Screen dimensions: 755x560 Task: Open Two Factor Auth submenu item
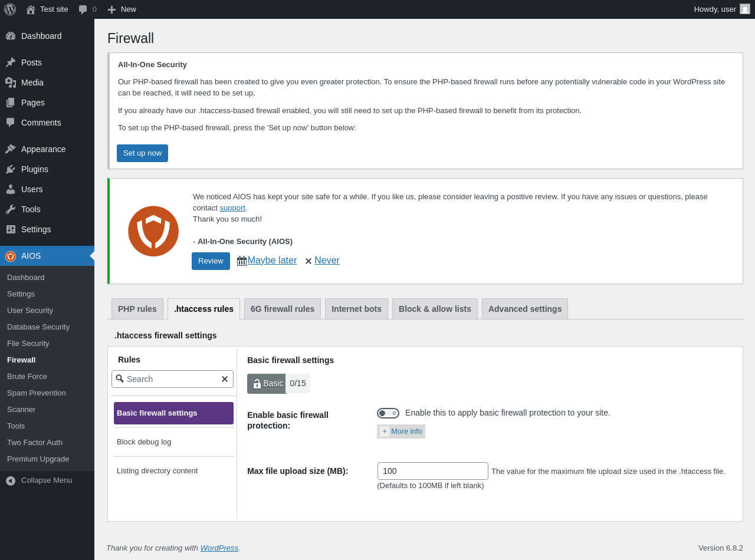pos(47,442)
